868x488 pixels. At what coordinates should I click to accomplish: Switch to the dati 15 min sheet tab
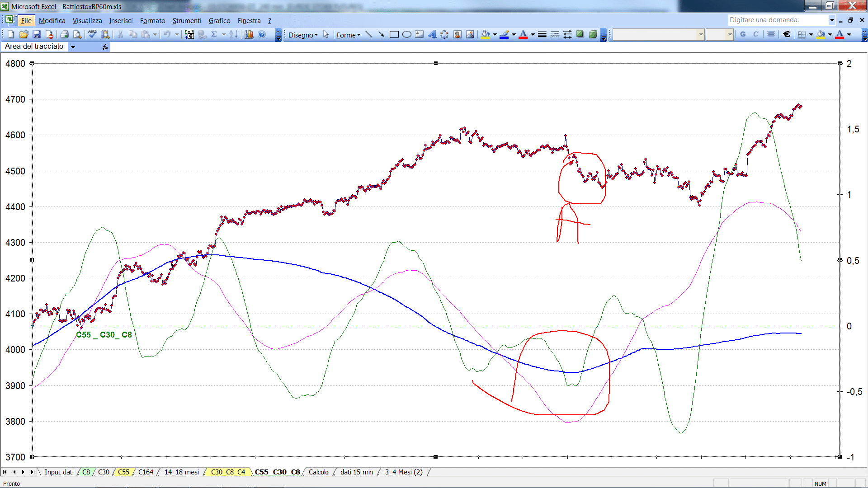click(356, 472)
